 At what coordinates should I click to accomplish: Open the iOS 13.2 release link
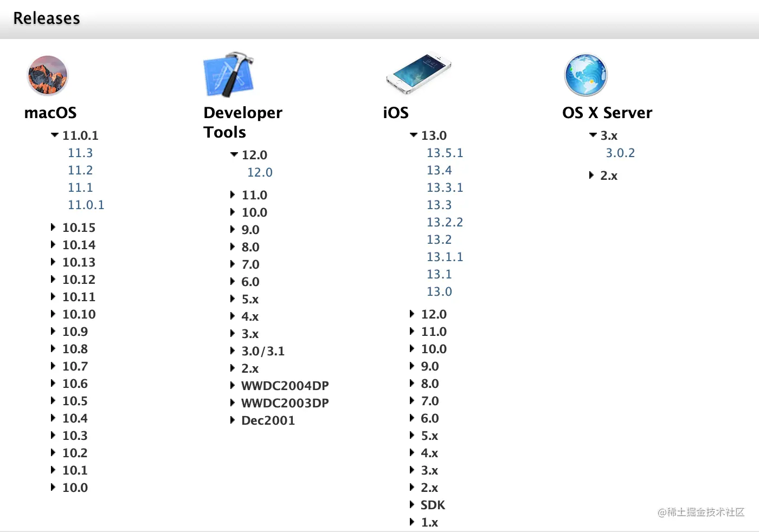[x=439, y=239]
